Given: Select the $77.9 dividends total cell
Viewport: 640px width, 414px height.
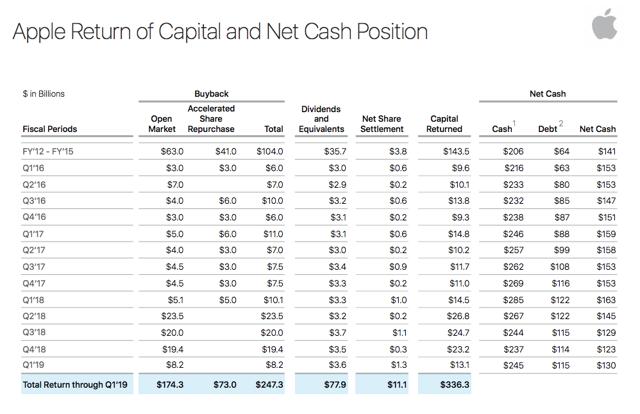Looking at the screenshot, I should point(332,385).
